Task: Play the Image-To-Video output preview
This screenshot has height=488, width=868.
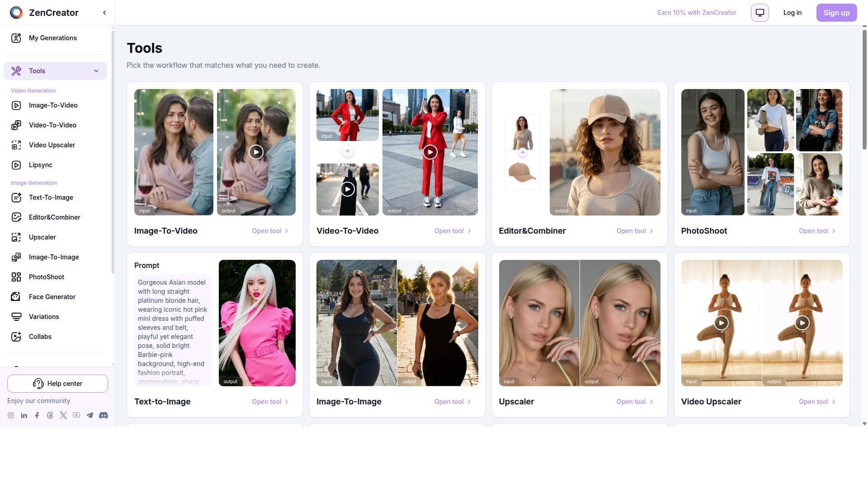Action: [256, 152]
